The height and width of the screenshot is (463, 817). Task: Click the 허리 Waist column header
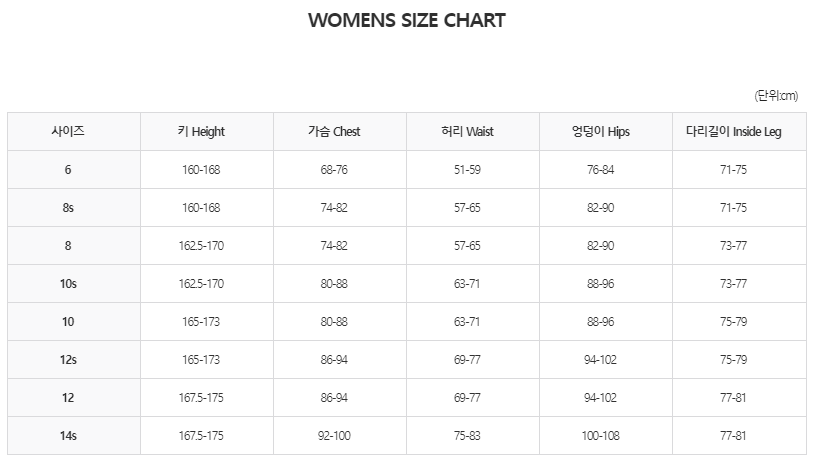click(467, 131)
